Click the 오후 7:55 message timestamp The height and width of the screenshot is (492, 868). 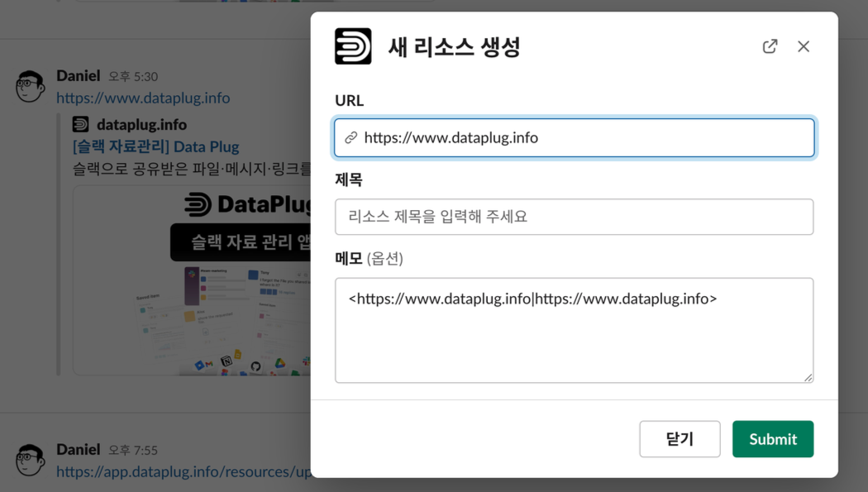133,450
